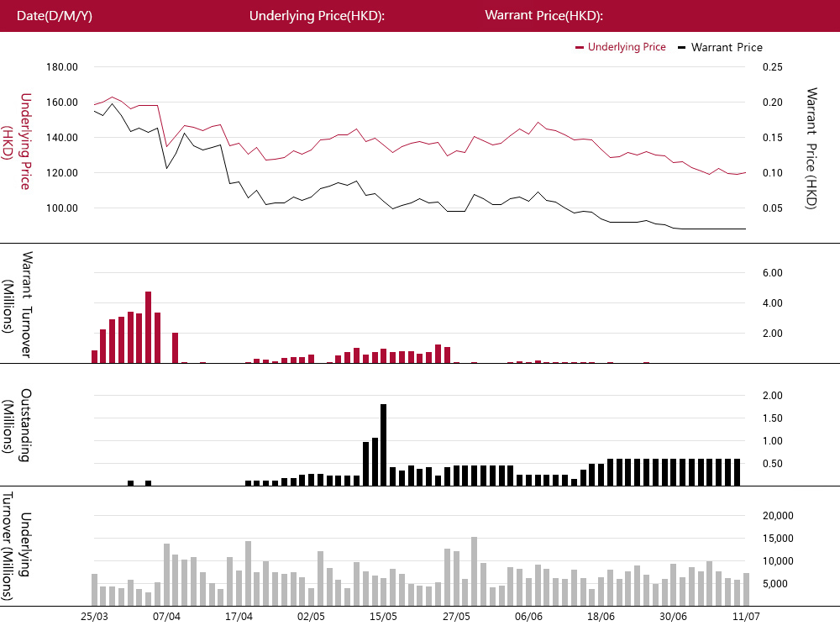Select the 06/06 date on the x-axis

[528, 617]
